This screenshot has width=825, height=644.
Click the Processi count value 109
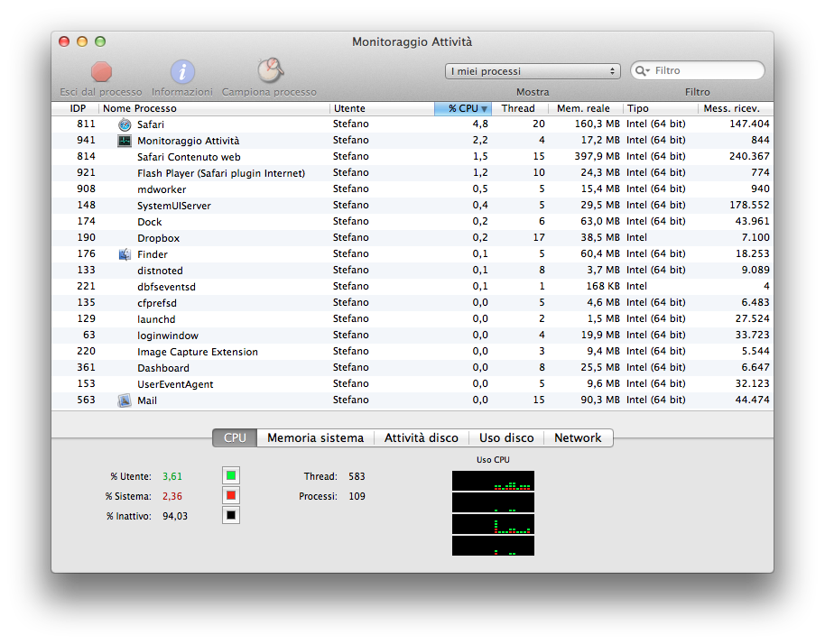pos(357,496)
